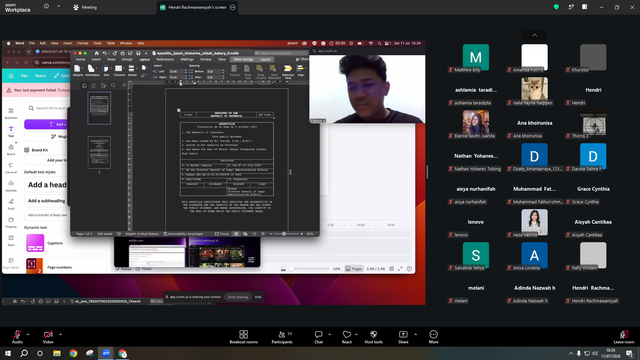Select Matthew Billy participant tile
This screenshot has width=640, height=360.
click(x=476, y=58)
